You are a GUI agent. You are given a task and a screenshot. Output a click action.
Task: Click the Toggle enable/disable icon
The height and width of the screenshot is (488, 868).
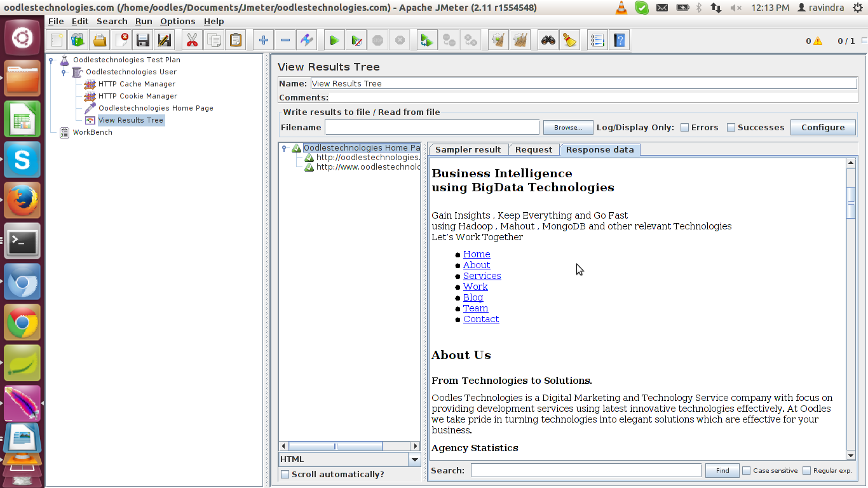coord(307,41)
